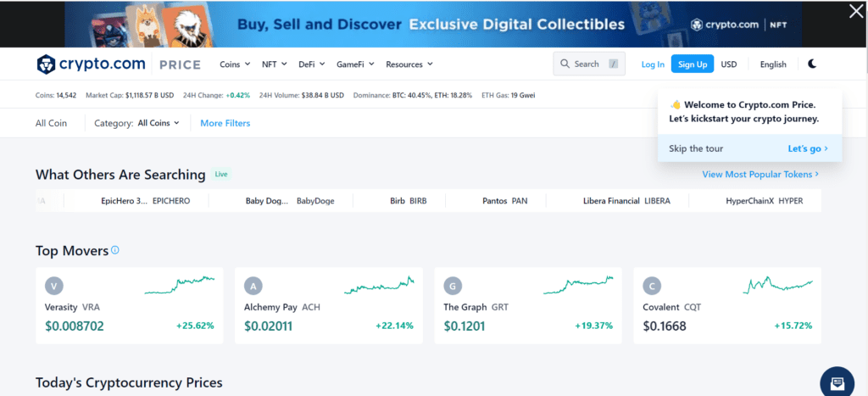Viewport: 868px width, 396px height.
Task: Click the Dominance BTC 40.45% stat
Action: pyautogui.click(x=413, y=95)
